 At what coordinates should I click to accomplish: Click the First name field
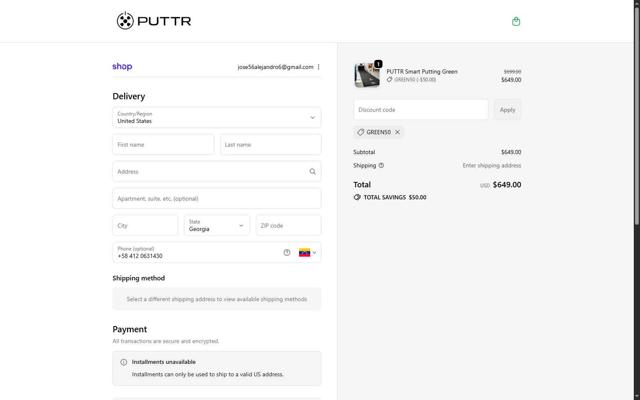(164, 145)
